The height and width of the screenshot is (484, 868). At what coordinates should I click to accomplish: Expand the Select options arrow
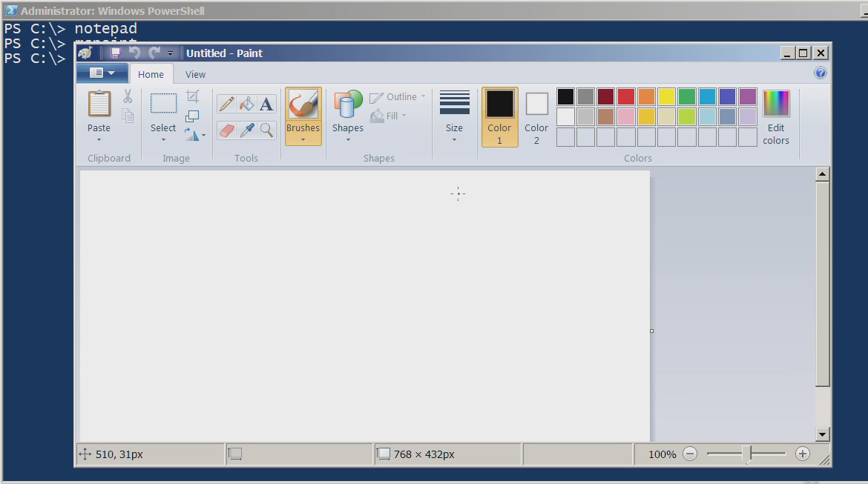pos(163,140)
